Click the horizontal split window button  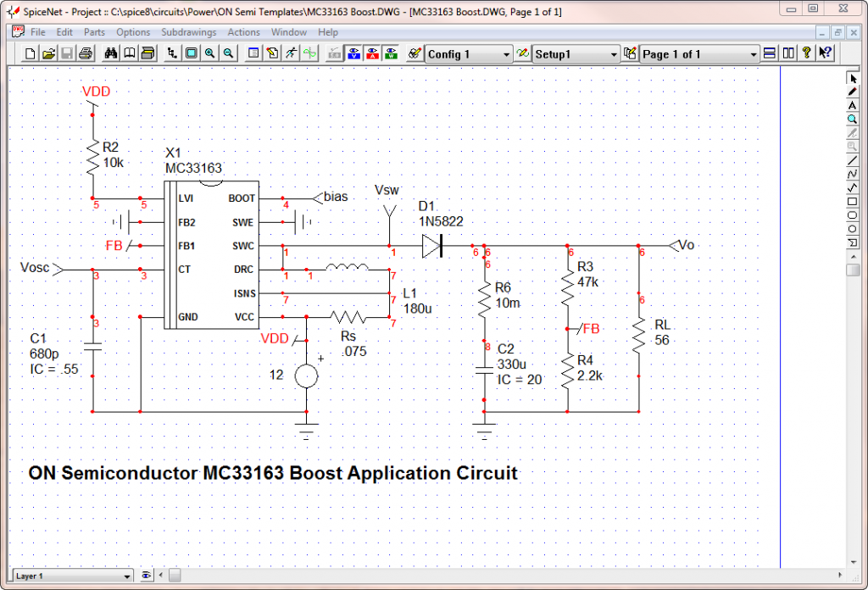[x=770, y=53]
